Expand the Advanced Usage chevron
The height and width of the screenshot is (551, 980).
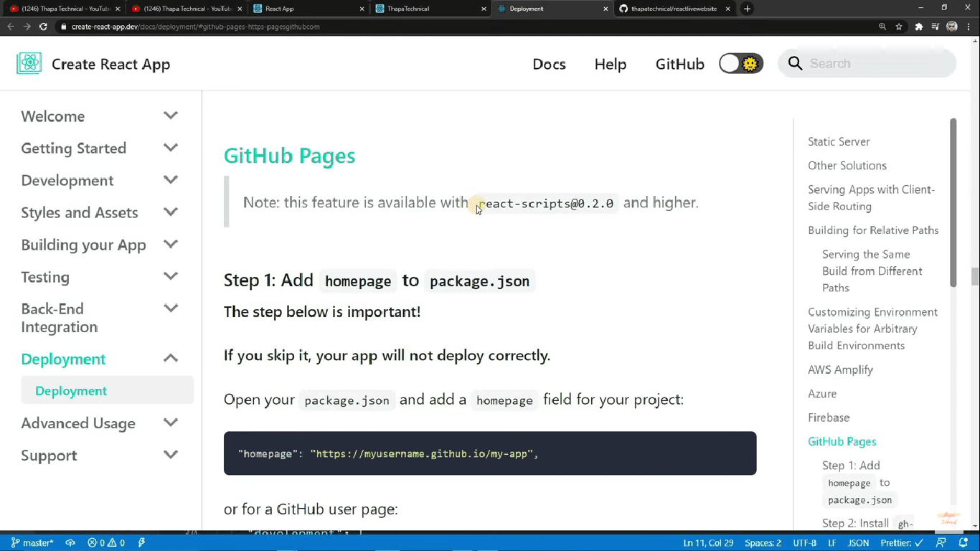pyautogui.click(x=171, y=423)
